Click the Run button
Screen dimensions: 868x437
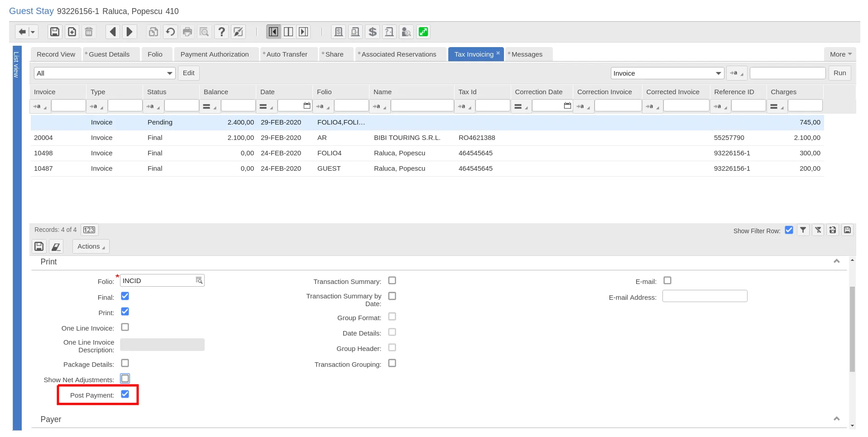point(840,73)
